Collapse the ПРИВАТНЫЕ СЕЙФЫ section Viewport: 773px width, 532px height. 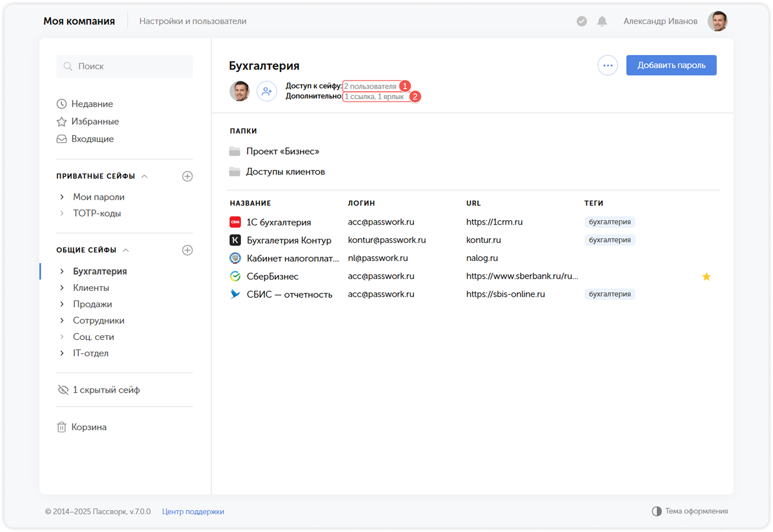(144, 176)
